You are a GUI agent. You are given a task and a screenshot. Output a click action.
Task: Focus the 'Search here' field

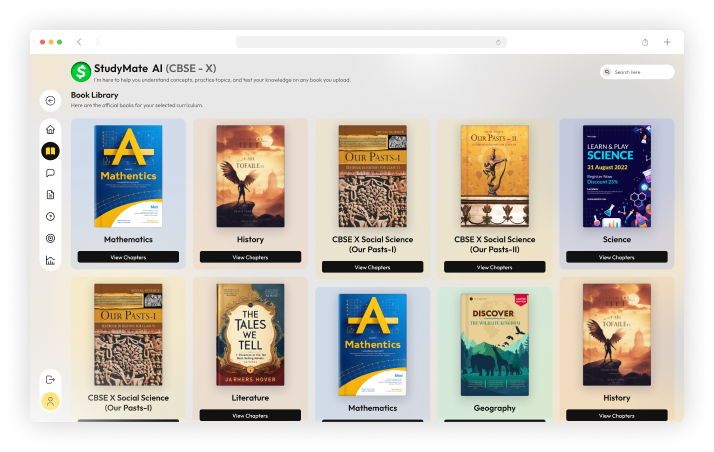637,72
